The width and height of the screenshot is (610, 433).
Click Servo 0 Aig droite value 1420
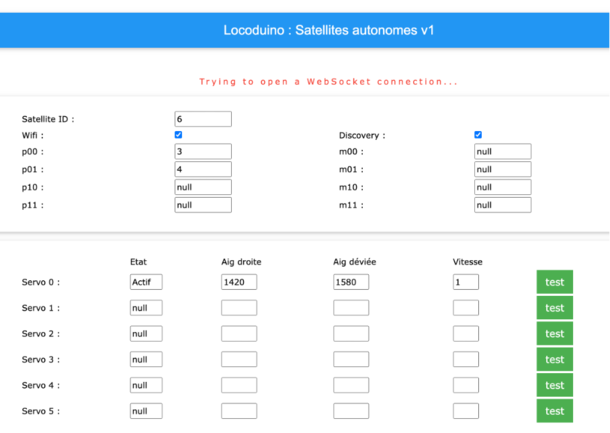tap(239, 282)
